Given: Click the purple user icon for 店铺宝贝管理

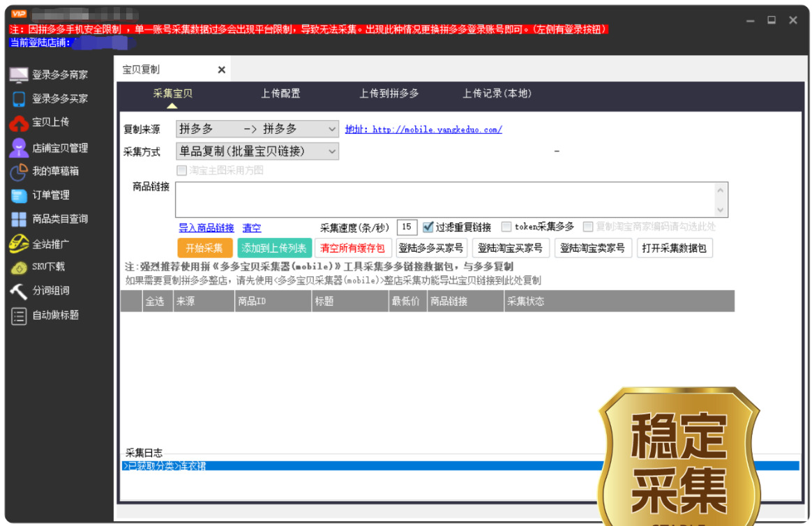Looking at the screenshot, I should click(x=19, y=148).
